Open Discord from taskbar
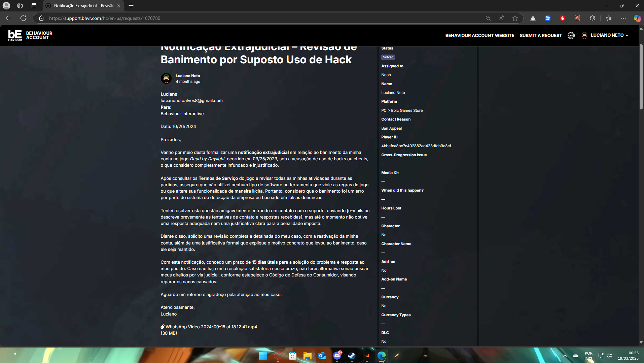Viewport: 644px width, 363px height. point(337,356)
